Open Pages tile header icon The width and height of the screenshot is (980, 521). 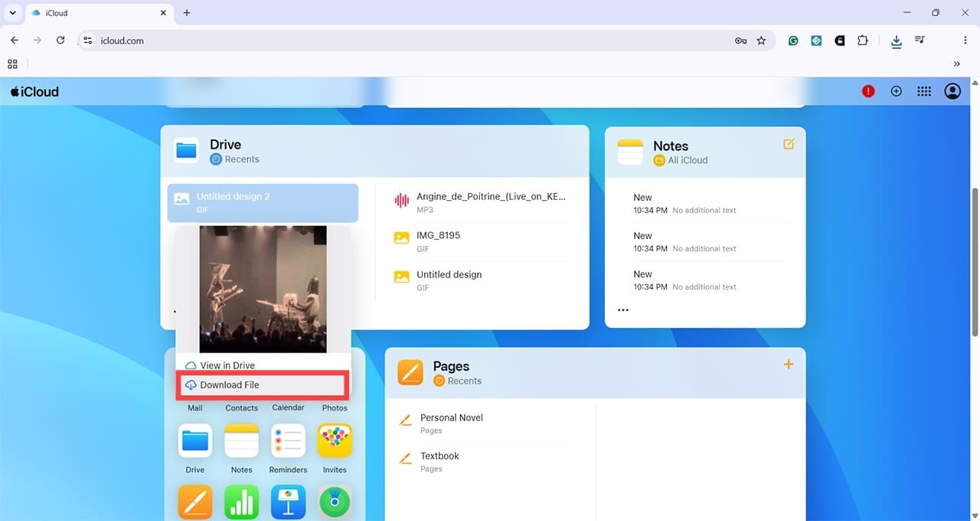point(410,372)
